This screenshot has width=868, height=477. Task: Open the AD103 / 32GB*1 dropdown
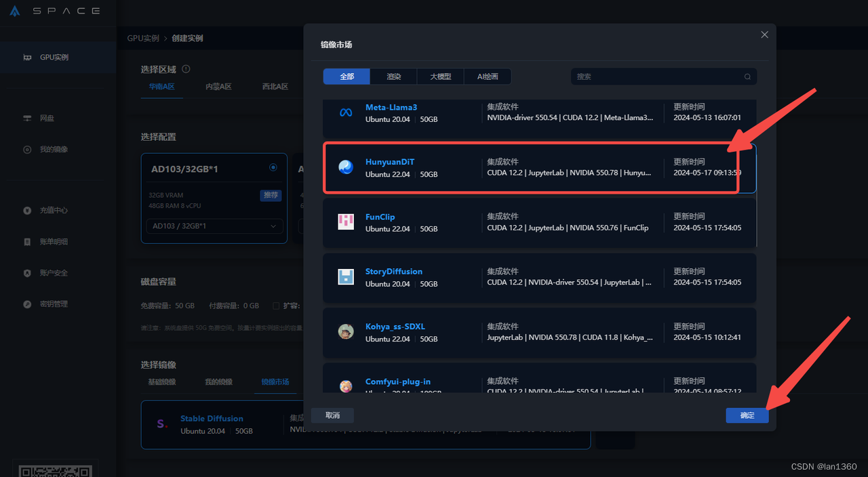coord(214,226)
